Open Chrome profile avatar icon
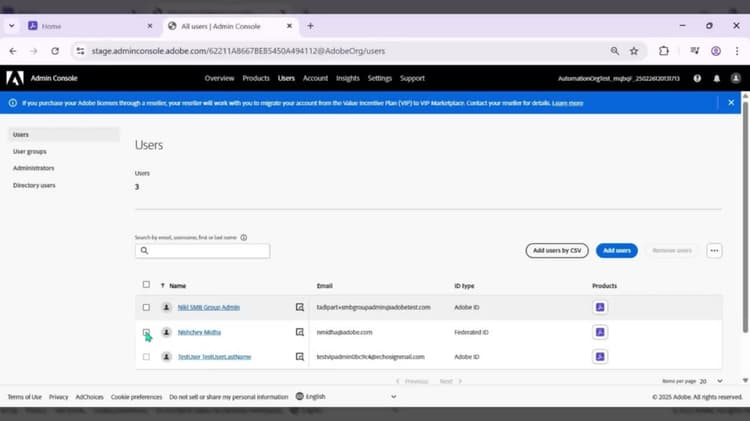750x421 pixels. click(x=716, y=51)
